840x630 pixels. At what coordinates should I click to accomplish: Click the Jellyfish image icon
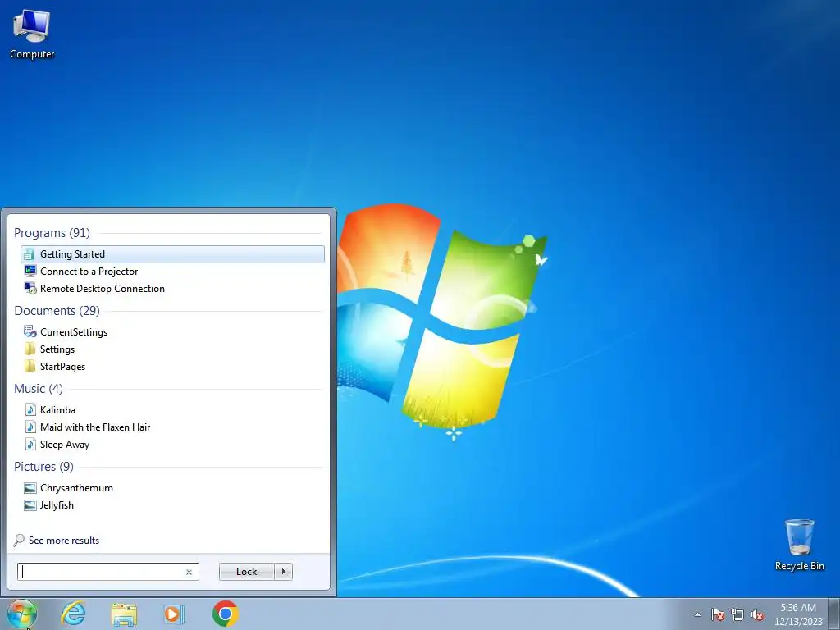(30, 505)
